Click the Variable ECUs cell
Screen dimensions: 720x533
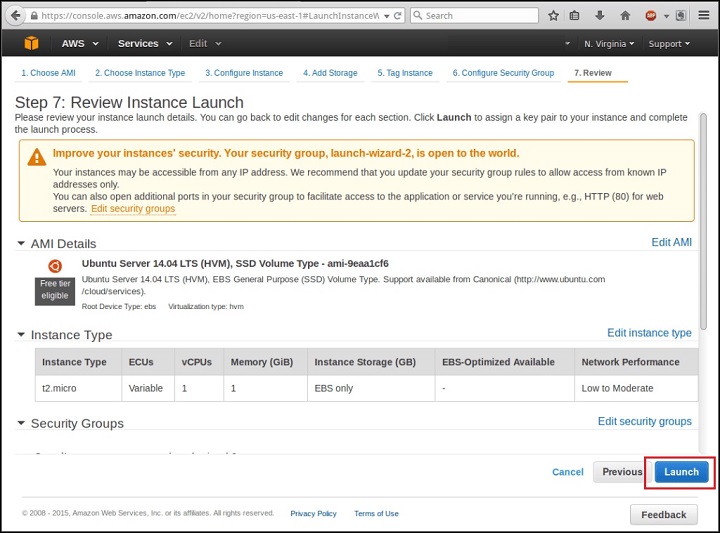coord(148,388)
